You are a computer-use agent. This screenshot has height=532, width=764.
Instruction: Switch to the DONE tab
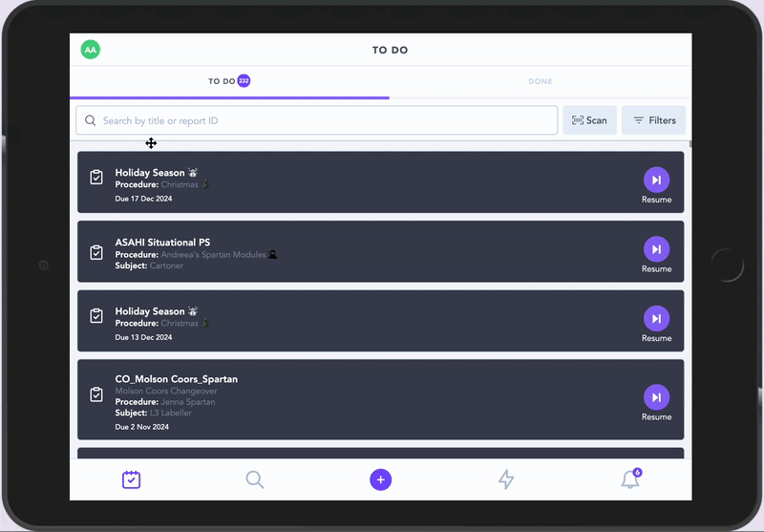click(541, 81)
